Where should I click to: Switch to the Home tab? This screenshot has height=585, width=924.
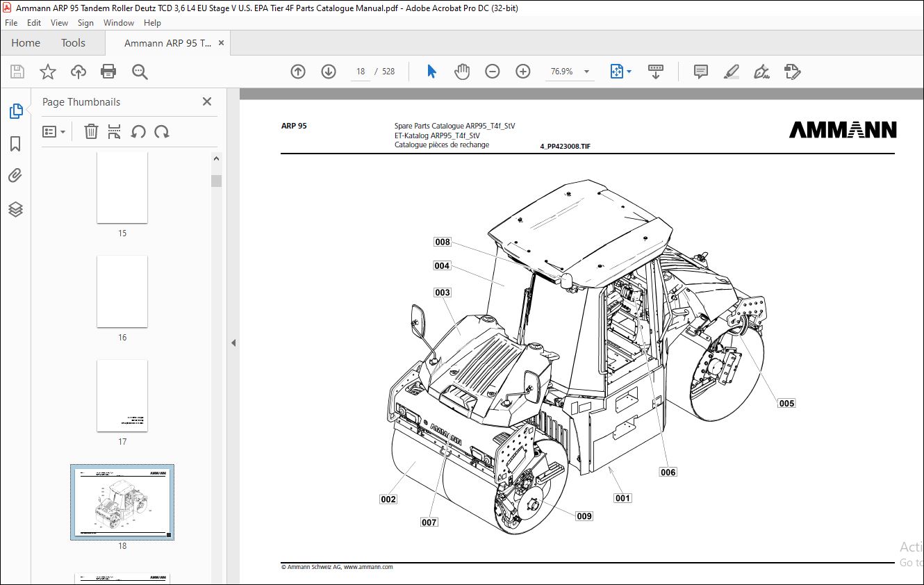coord(26,43)
